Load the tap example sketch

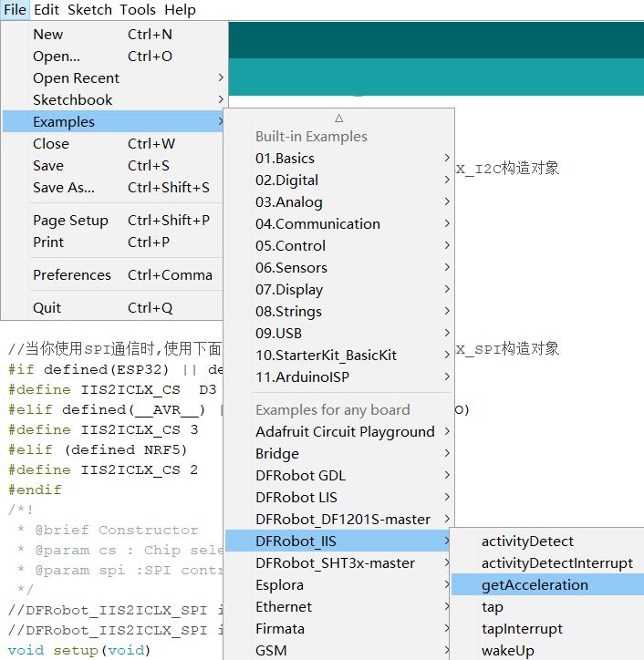point(547,607)
